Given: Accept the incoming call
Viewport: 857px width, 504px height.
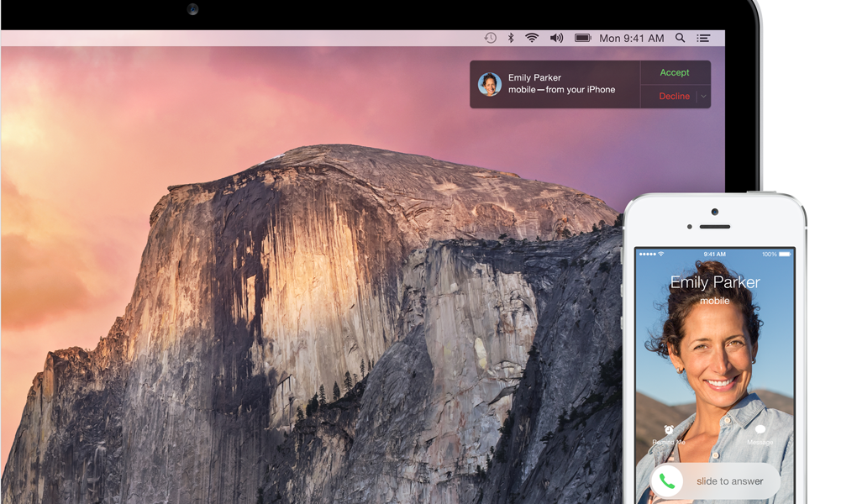Looking at the screenshot, I should [674, 73].
